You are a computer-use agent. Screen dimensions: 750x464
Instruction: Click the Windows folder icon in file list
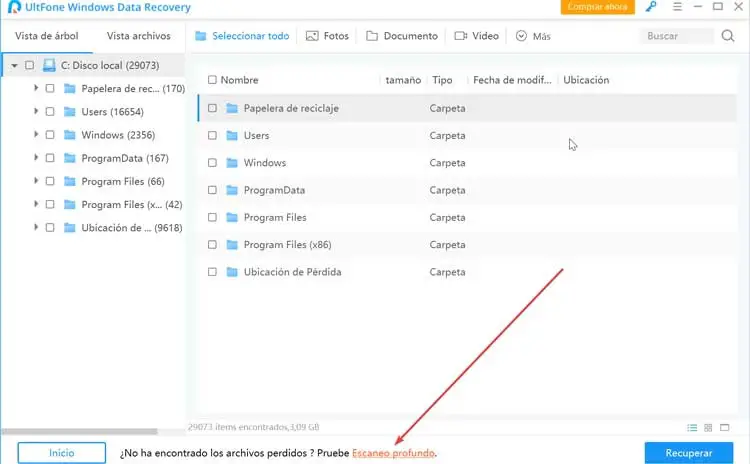[x=232, y=163]
